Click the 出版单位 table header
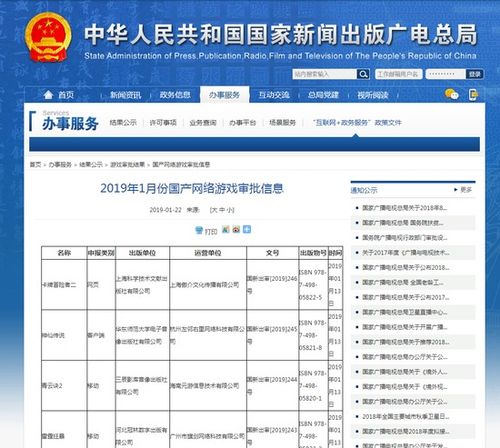The image size is (500, 448). [x=142, y=253]
